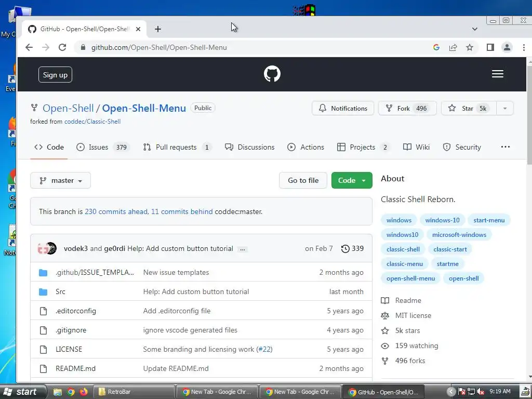Click the Windows Start button
Screen dimensions: 532x399
[22, 392]
